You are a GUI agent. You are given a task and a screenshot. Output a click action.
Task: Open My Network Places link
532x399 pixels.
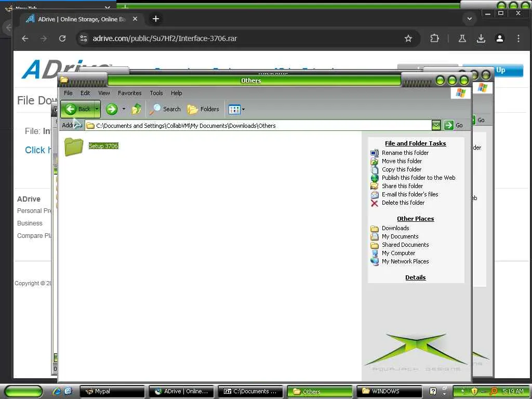click(x=405, y=261)
